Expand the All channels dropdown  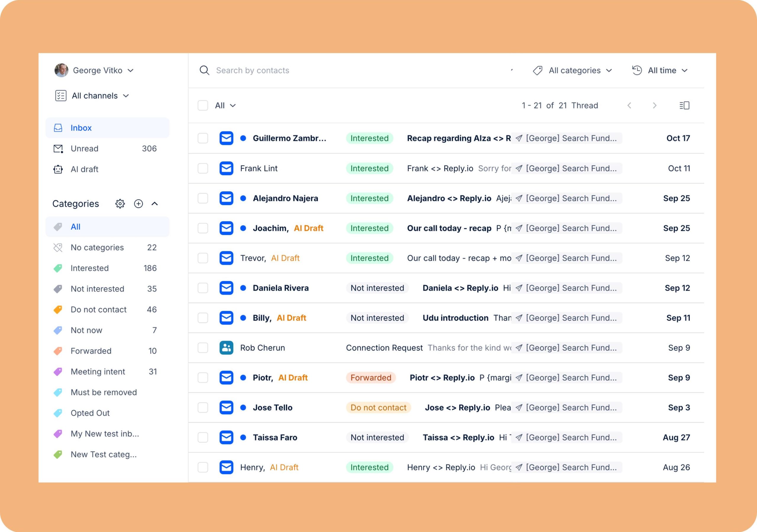coord(92,96)
